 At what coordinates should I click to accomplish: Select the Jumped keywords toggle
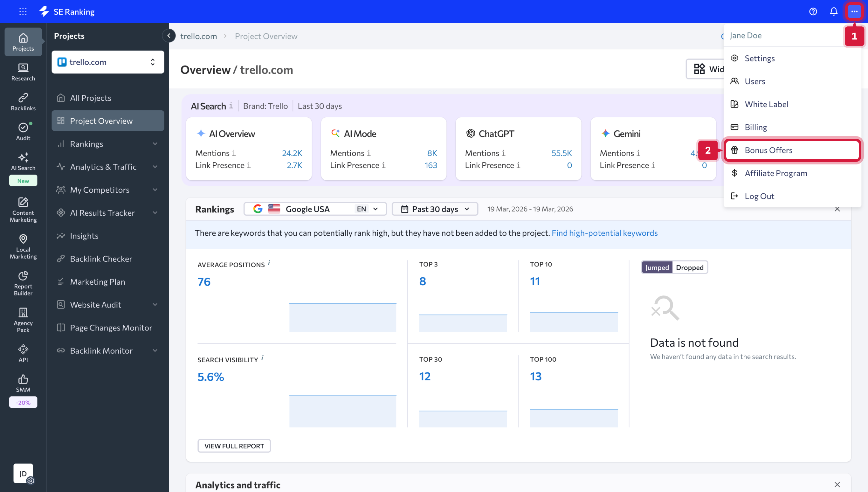[657, 267]
